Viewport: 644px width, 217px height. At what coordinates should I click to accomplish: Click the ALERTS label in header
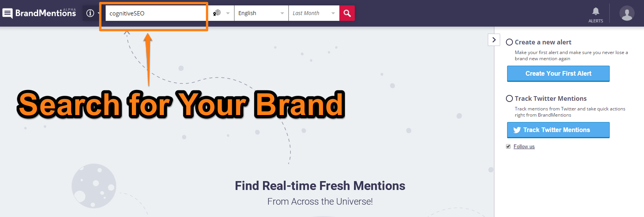(596, 21)
